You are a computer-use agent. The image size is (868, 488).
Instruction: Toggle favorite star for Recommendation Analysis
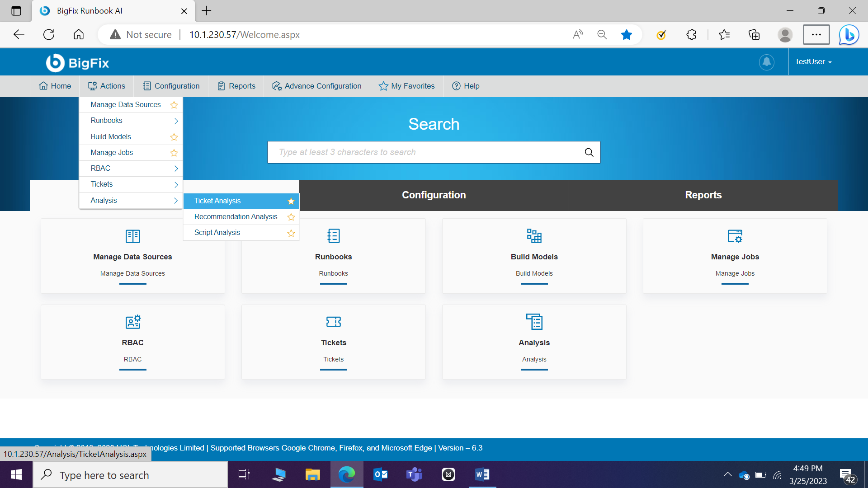[x=291, y=217]
